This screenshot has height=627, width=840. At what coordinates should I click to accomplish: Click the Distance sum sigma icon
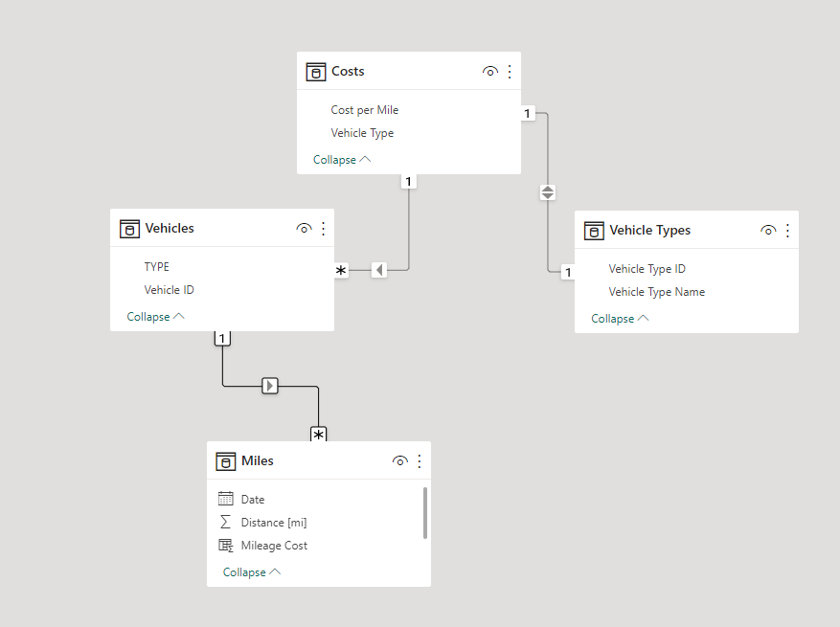[x=226, y=522]
